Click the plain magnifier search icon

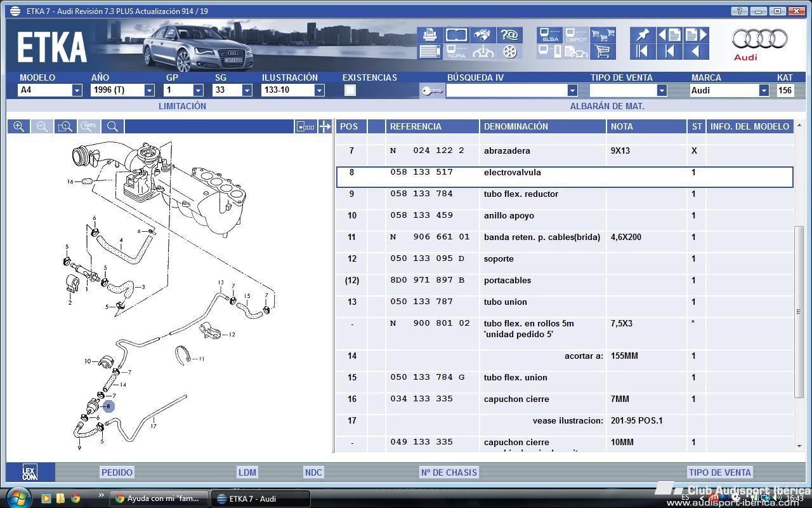[x=112, y=126]
